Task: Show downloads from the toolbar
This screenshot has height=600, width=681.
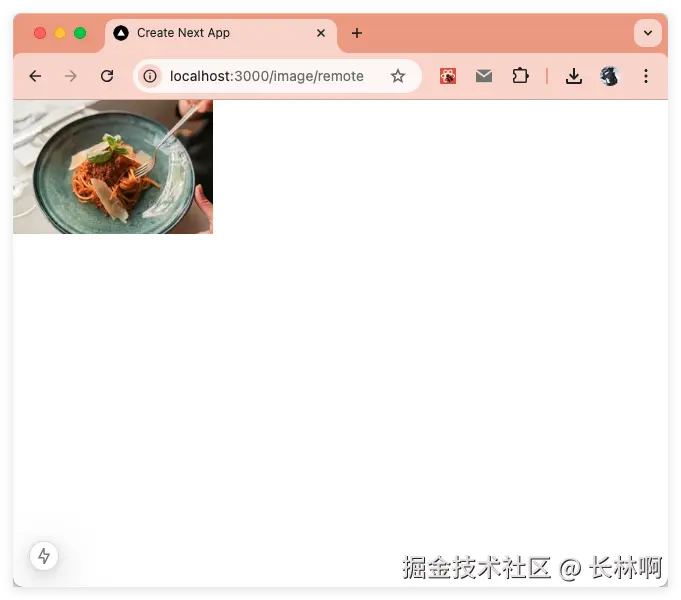Action: pos(574,76)
